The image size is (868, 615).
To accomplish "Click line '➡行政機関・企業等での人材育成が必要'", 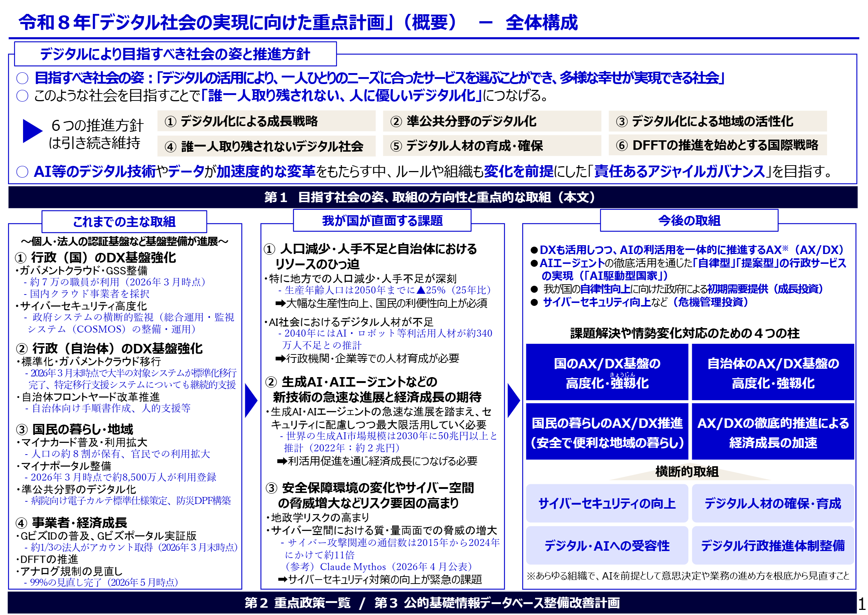I will 367,358.
